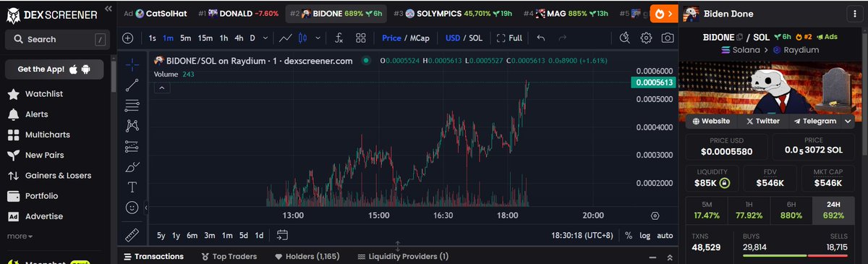Viewport: 868px width, 264px height.
Task: Open the Liquidity Providers (1) tab
Action: tap(403, 256)
